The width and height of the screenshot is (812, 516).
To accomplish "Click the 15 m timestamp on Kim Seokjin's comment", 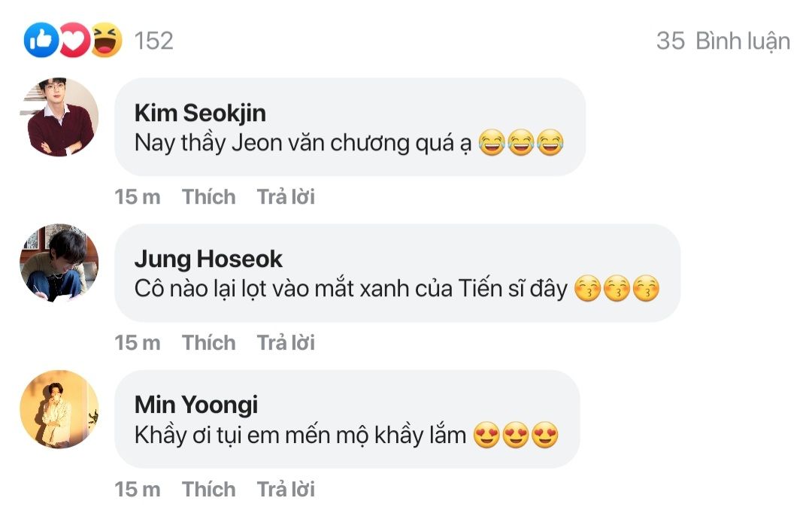I will 138,197.
